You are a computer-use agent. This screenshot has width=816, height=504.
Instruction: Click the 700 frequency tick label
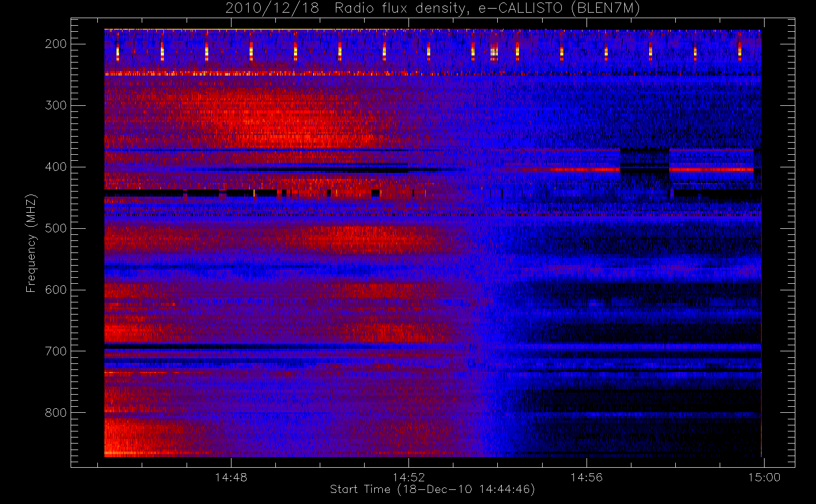tap(56, 351)
